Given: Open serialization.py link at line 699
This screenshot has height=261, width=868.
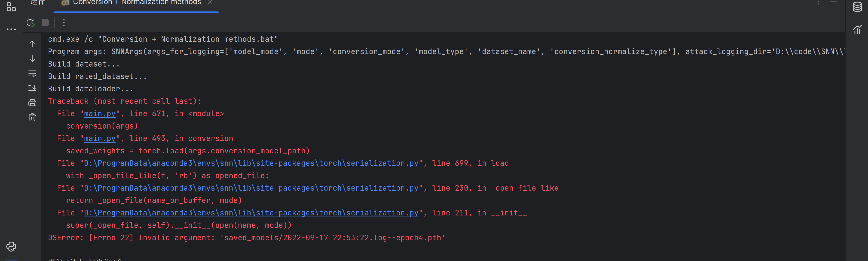Looking at the screenshot, I should click(251, 164).
